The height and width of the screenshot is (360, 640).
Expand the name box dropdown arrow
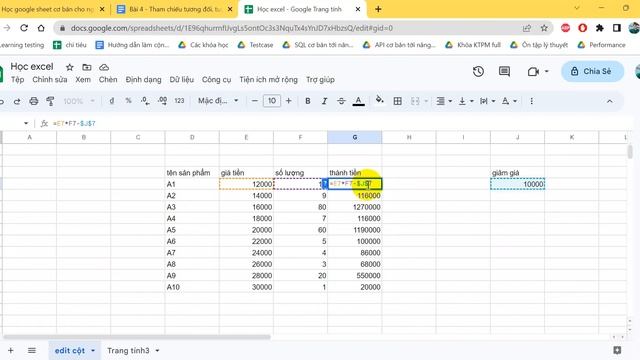tap(26, 123)
